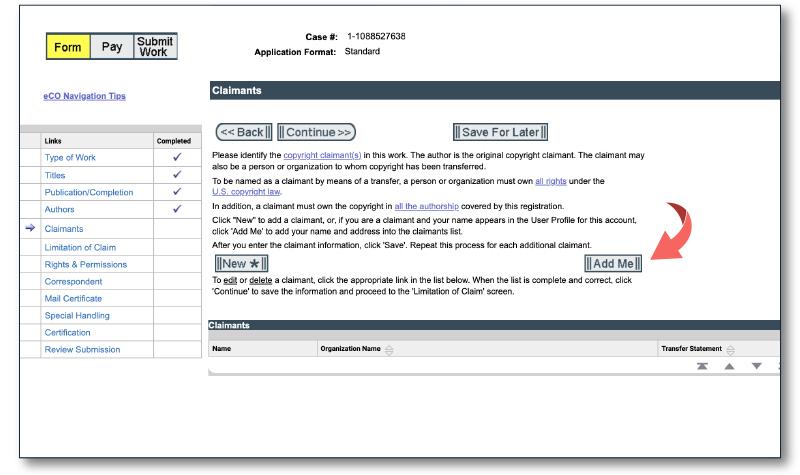The height and width of the screenshot is (475, 800).
Task: Select the Form tab
Action: click(x=68, y=47)
